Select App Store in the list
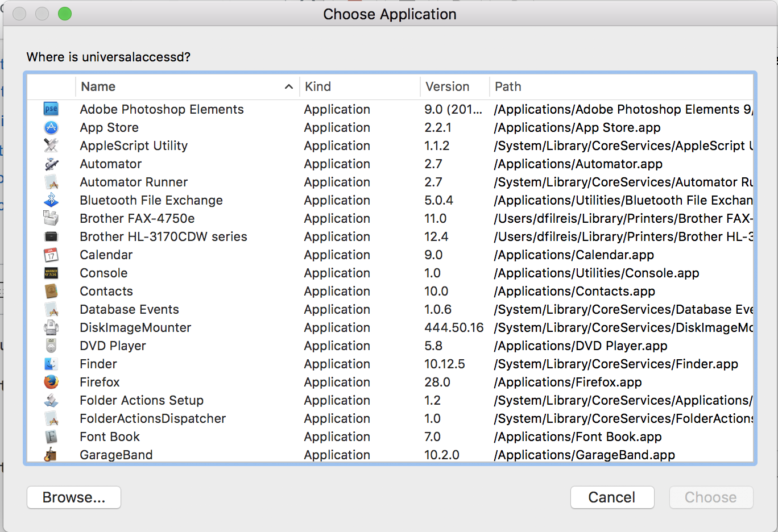 click(x=109, y=127)
